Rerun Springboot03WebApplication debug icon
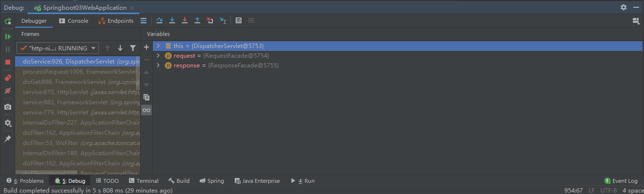 point(8,21)
